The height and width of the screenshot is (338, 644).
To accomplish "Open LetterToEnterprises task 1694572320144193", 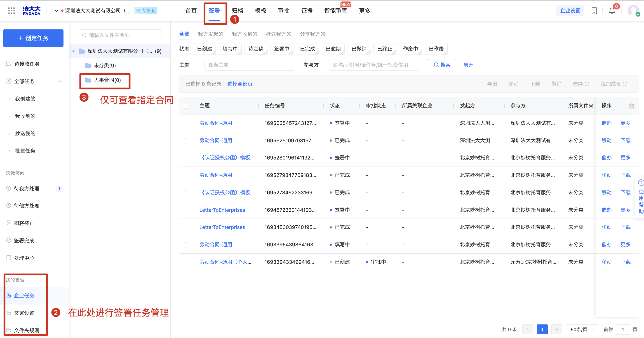I will tap(222, 210).
